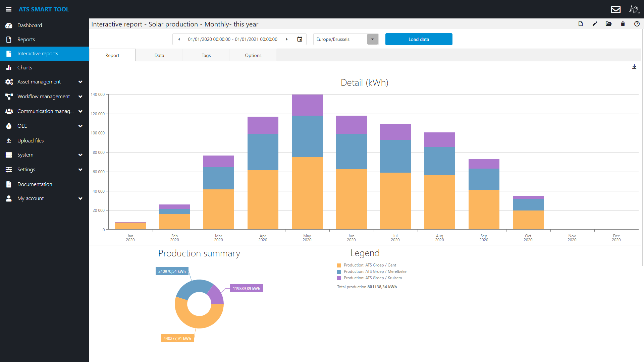Create a new interactive report document
Screen dimensions: 644x362
click(581, 24)
